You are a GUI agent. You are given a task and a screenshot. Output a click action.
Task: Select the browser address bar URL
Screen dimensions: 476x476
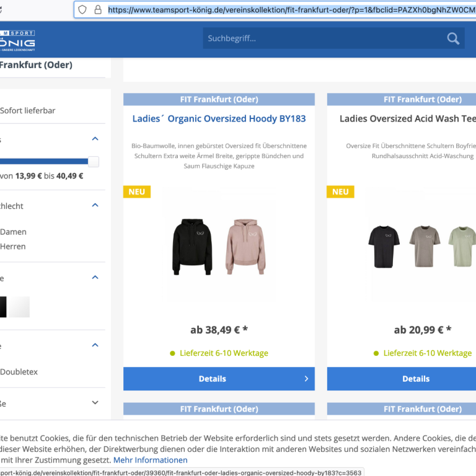coord(291,10)
